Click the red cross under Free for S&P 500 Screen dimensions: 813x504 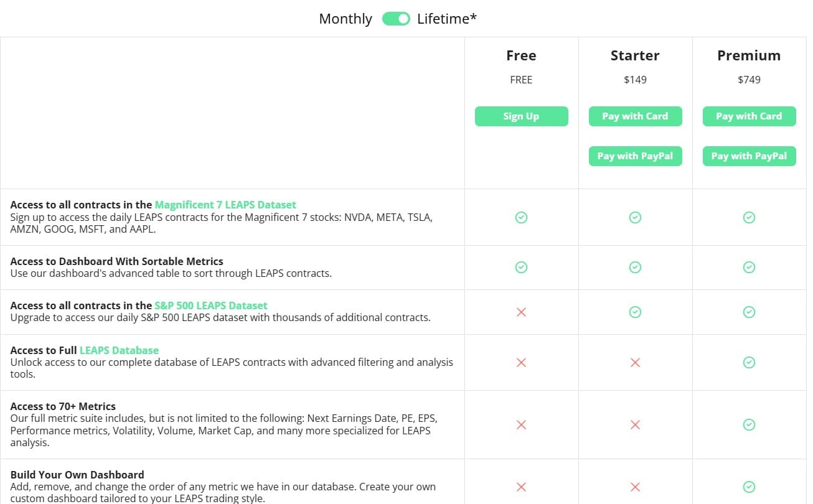coord(521,312)
